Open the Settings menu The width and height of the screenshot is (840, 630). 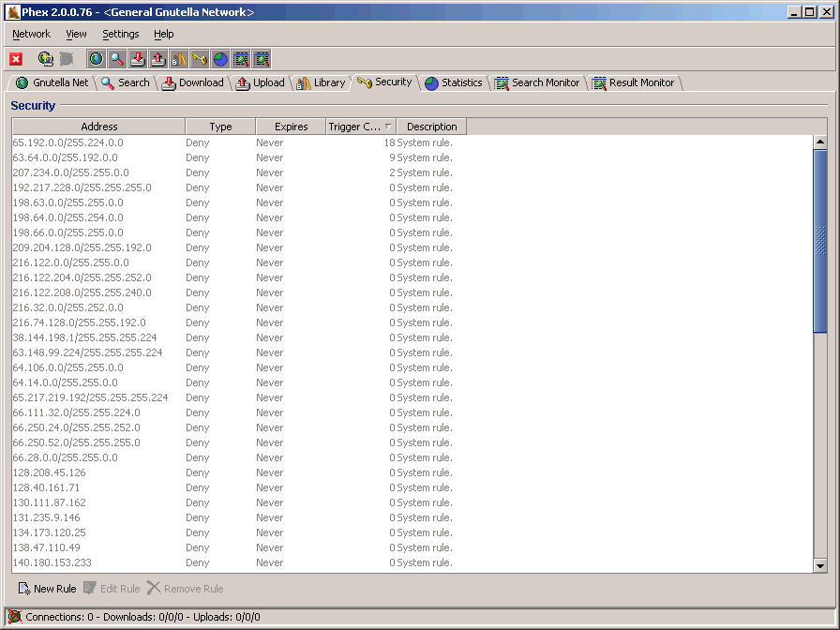(x=121, y=34)
